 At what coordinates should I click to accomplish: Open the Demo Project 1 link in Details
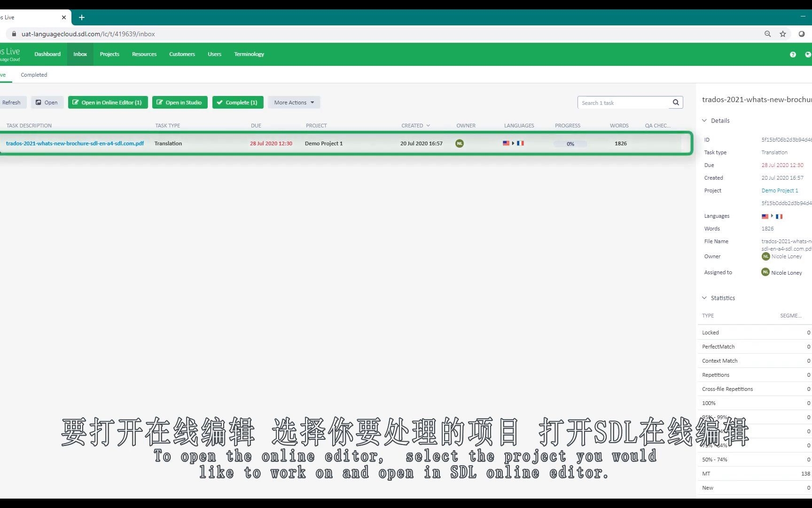click(x=780, y=190)
